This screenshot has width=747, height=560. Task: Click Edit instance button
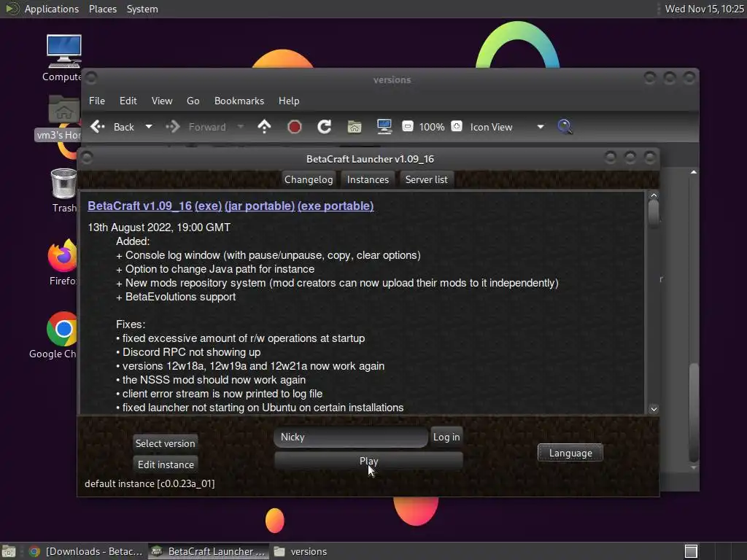[166, 464]
